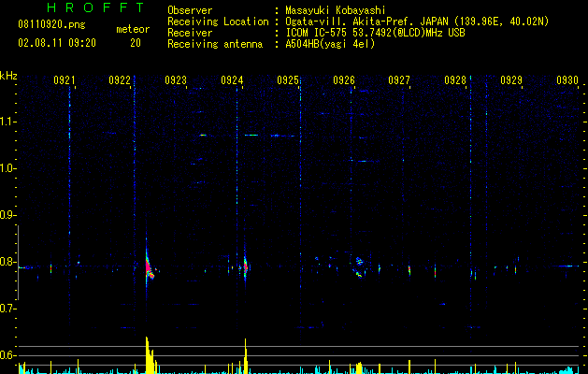
Task: Click the gray frequency range bracket at left
Action: pos(19,263)
